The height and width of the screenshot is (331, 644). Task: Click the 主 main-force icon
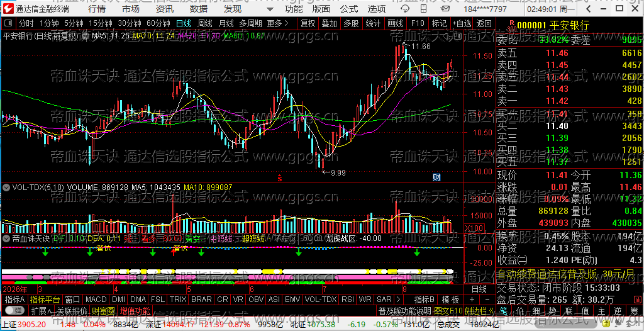point(602,310)
